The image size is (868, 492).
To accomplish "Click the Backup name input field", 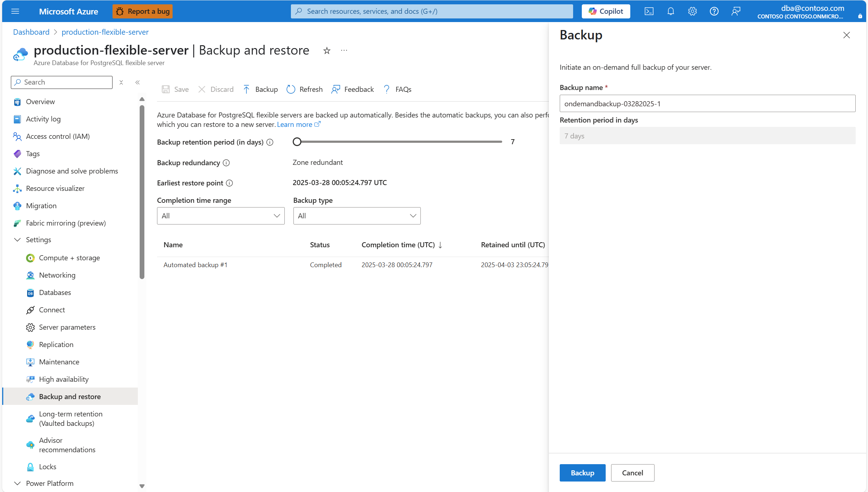I will coord(707,104).
